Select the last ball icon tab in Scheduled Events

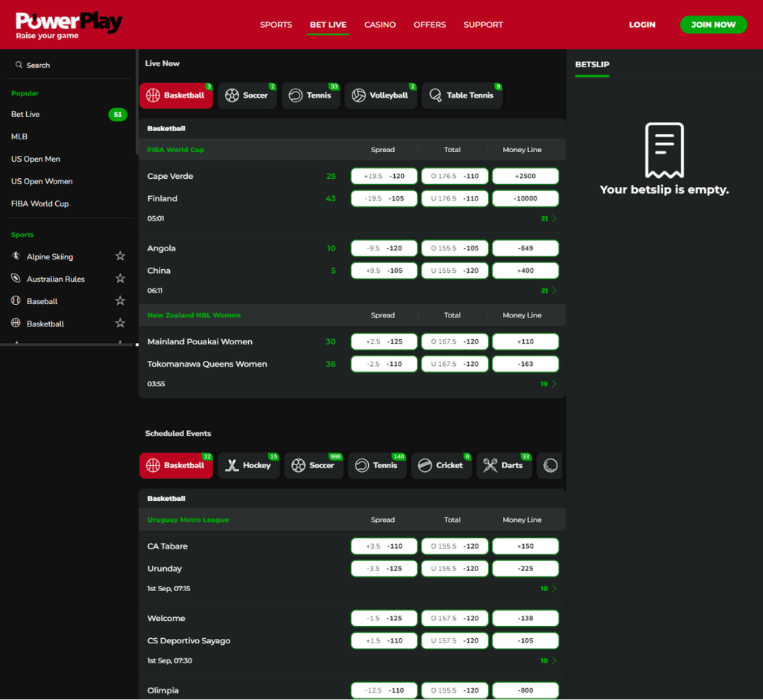click(551, 466)
